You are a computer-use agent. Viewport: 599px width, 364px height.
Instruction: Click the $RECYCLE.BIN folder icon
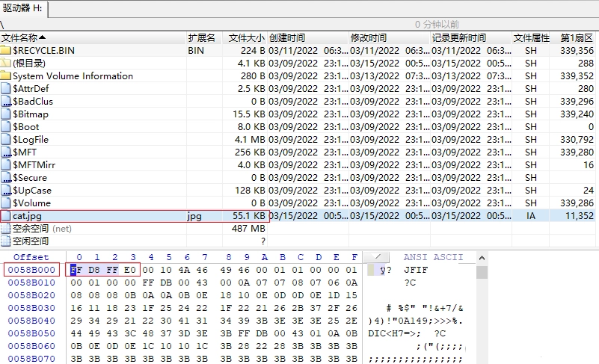pyautogui.click(x=6, y=50)
